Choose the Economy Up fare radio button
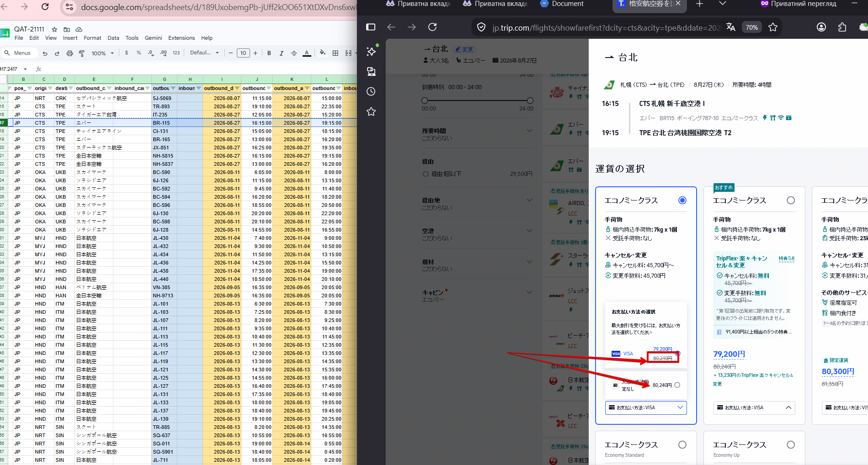Image resolution: width=868 pixels, height=465 pixels. [x=791, y=444]
